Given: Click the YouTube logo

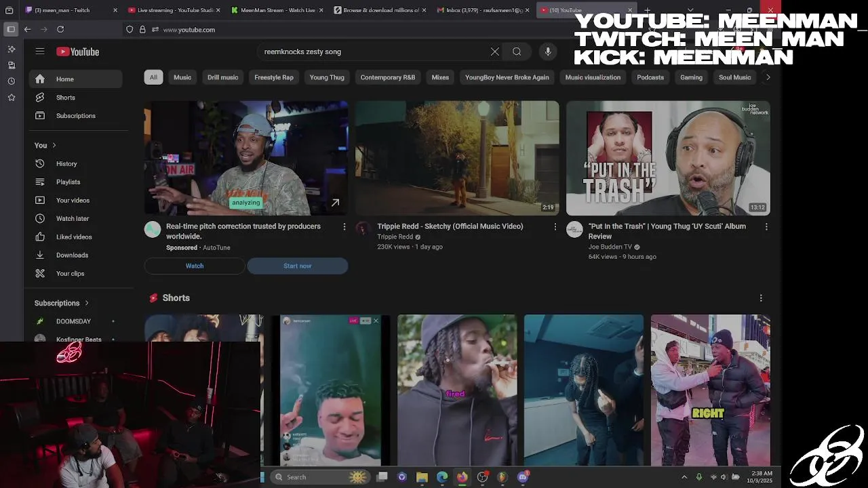Looking at the screenshot, I should pyautogui.click(x=77, y=52).
